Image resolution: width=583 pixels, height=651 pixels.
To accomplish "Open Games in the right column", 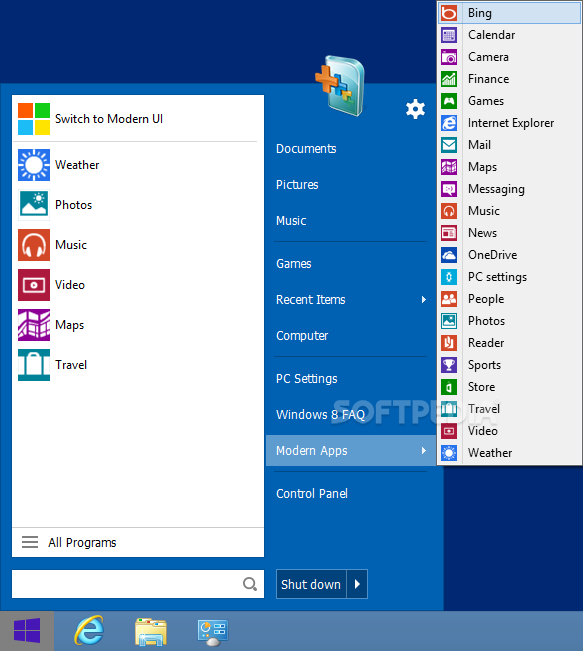I will tap(294, 264).
